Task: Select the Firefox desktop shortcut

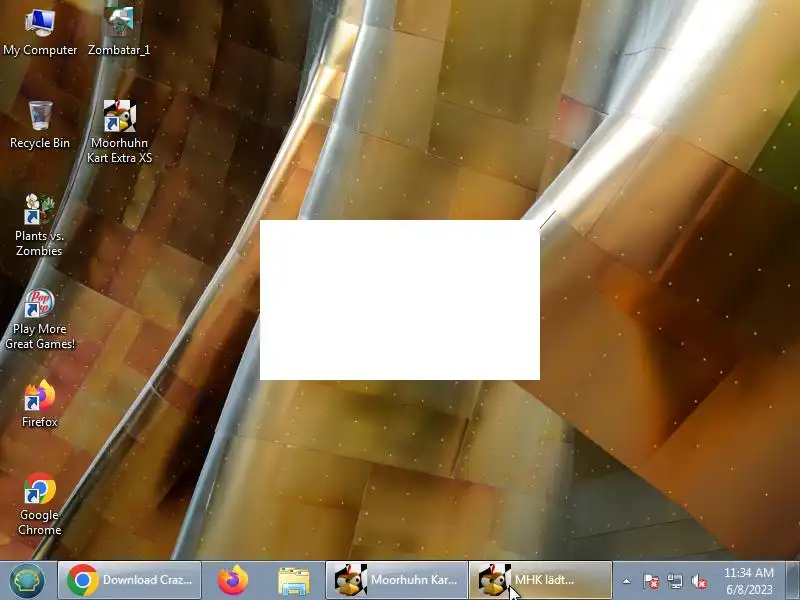Action: coord(40,404)
